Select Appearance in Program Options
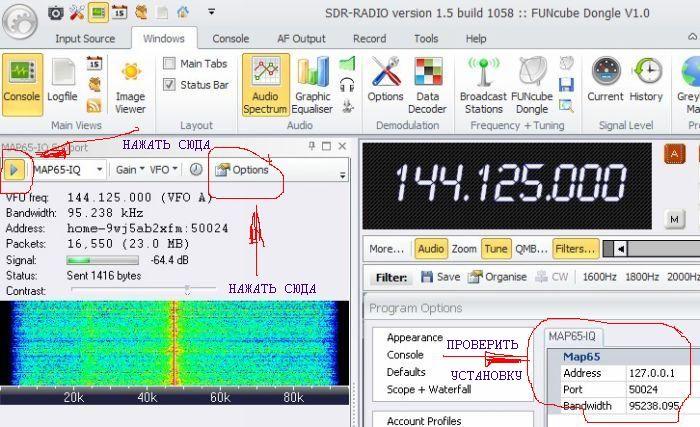This screenshot has width=700, height=427. click(415, 338)
